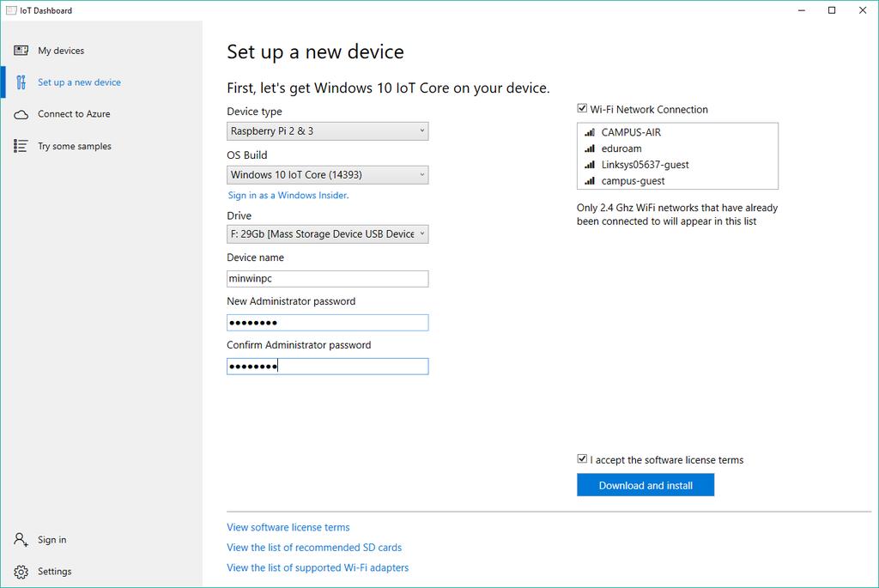Click signal icon beside eduroam
Viewport: 879px width, 588px height.
(590, 149)
